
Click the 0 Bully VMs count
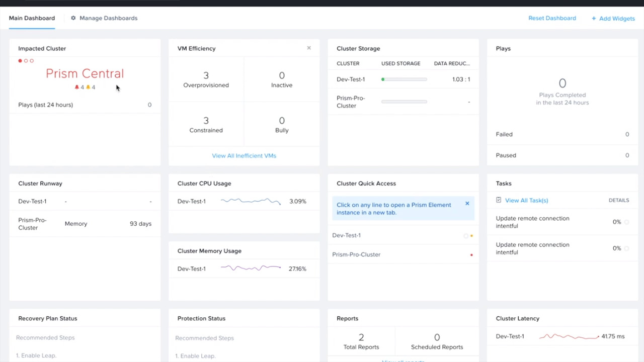[282, 121]
